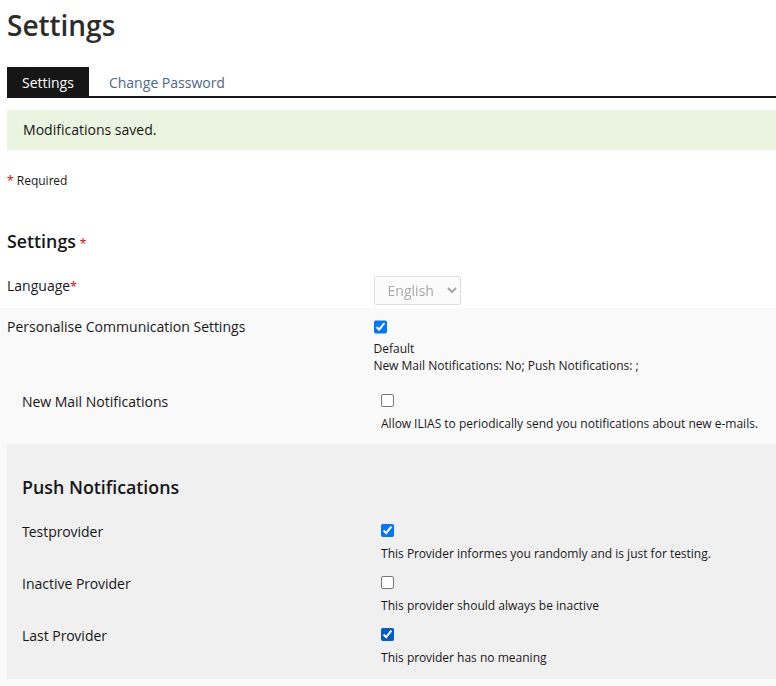
Task: Click the 'Modifications saved.' confirmation message
Action: 90,130
